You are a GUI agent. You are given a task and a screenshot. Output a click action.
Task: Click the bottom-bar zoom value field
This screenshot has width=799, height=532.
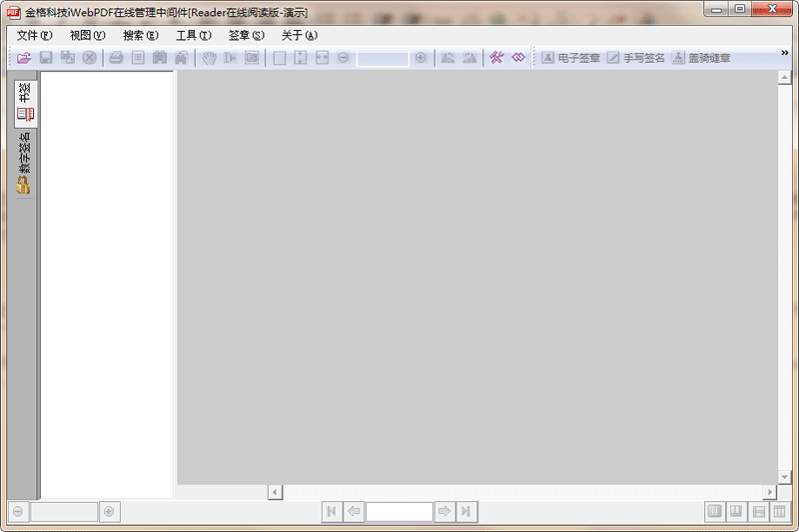64,512
